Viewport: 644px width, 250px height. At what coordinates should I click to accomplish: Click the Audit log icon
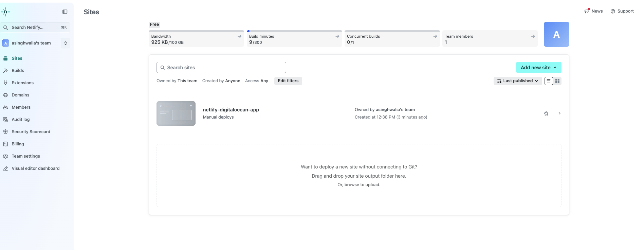tap(5, 120)
